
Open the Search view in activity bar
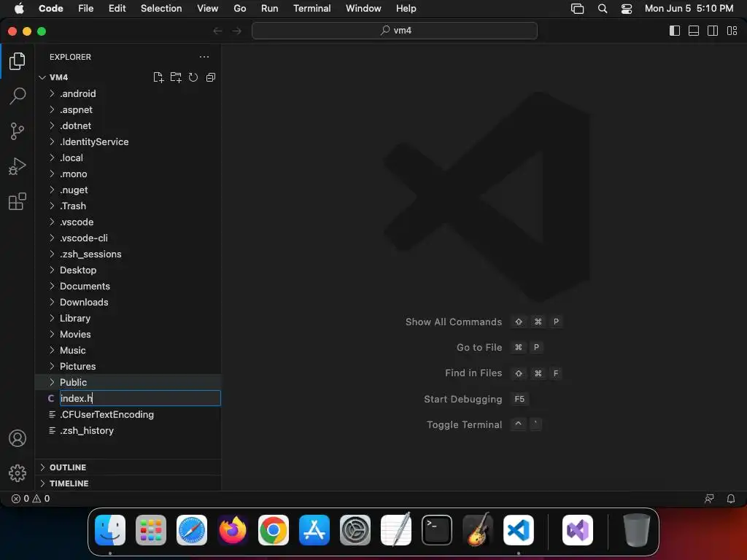[x=18, y=96]
